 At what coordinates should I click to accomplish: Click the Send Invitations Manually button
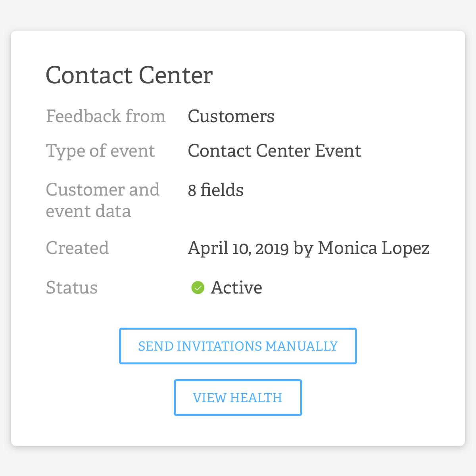point(238,346)
